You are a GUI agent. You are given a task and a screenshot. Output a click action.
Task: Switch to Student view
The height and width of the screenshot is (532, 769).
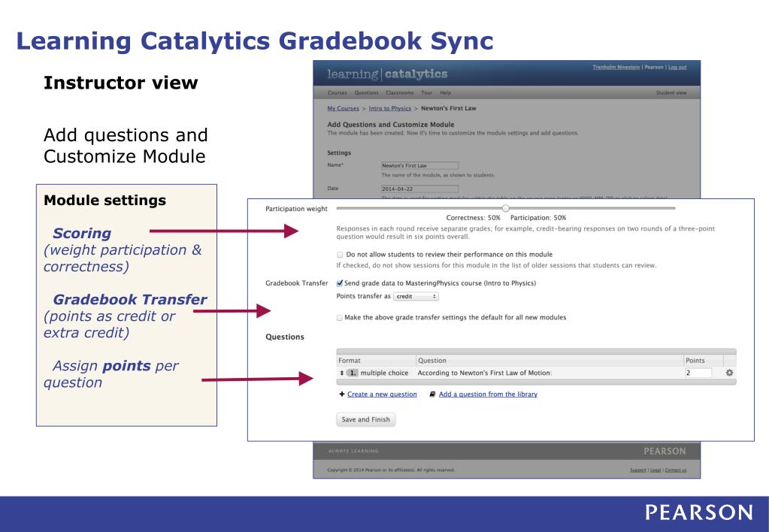pos(671,92)
